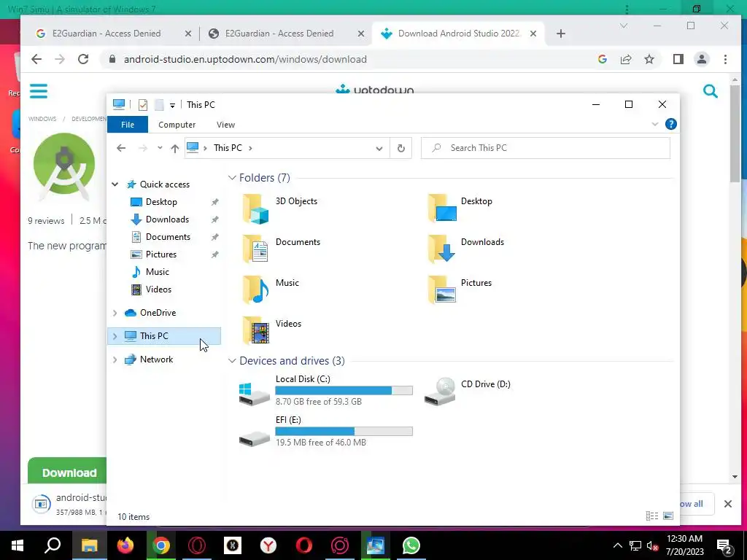The image size is (747, 560).
Task: Open the Videos folder in Folders section
Action: [271, 330]
